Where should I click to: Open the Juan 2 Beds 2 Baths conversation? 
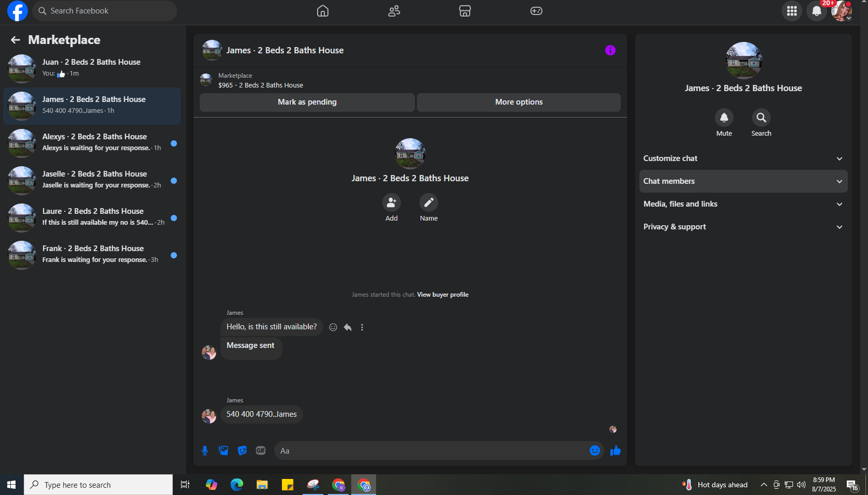coord(92,69)
